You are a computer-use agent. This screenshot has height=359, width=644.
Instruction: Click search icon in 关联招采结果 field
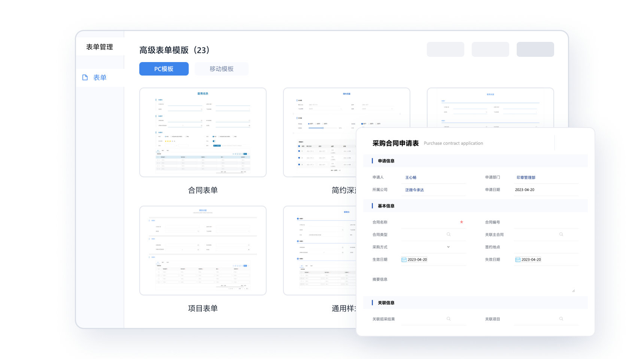[449, 319]
